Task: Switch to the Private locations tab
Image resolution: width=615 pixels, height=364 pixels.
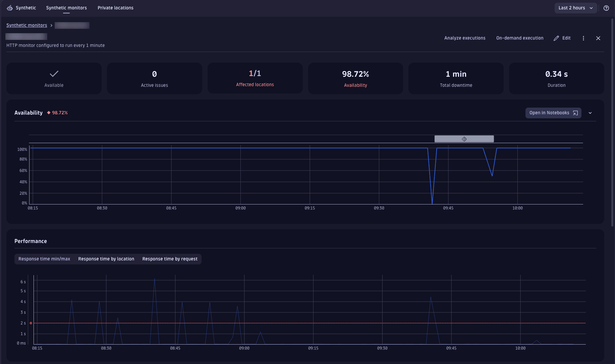Action: click(x=115, y=8)
